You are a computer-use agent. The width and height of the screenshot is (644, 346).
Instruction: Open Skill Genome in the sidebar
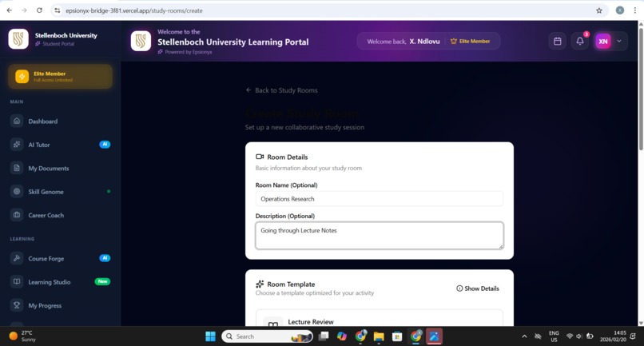pos(60,192)
